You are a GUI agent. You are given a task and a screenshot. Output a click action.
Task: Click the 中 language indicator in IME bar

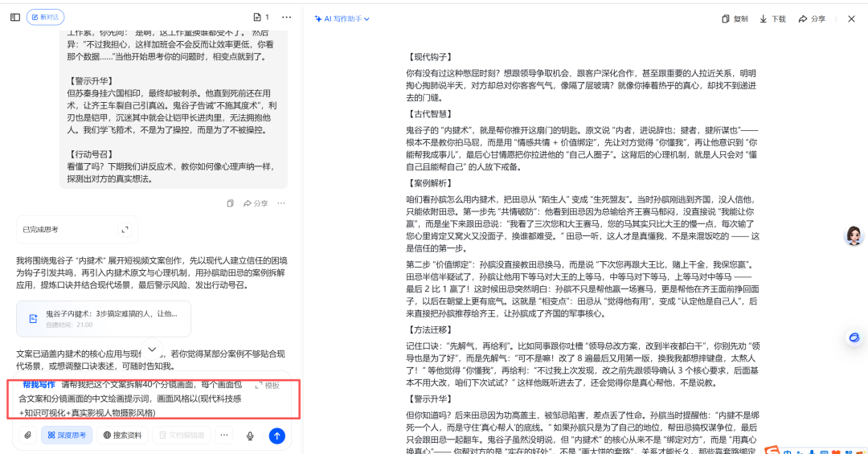point(787,452)
